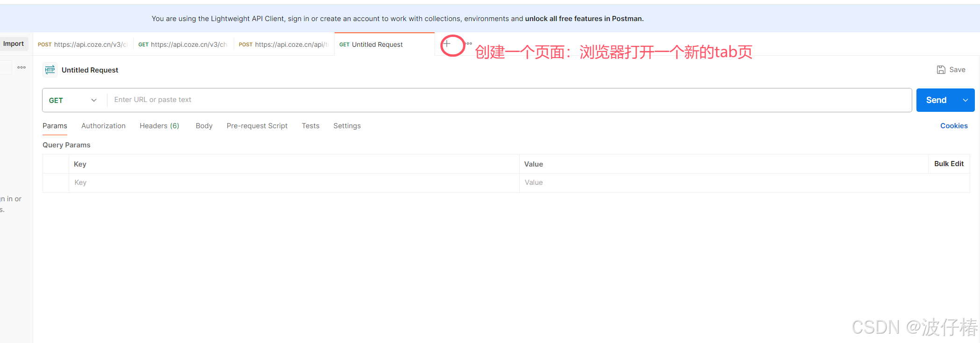Open the Tests tab
This screenshot has width=980, height=343.
[310, 126]
